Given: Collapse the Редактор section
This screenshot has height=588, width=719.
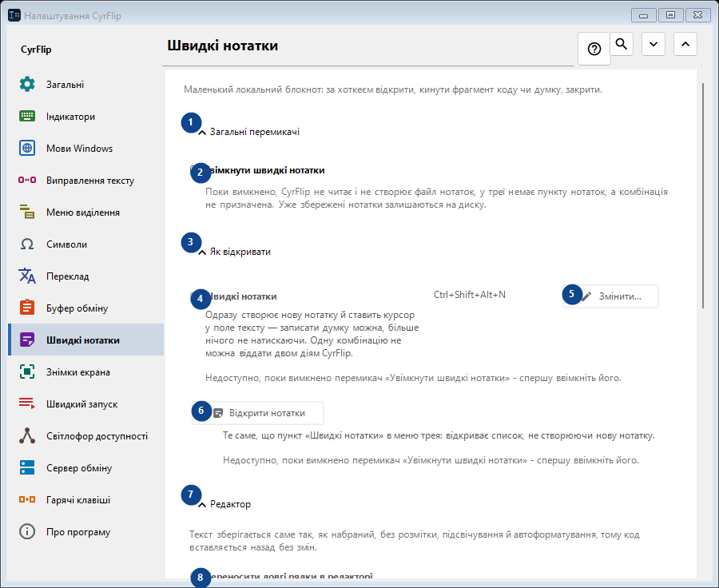Looking at the screenshot, I should coord(224,504).
